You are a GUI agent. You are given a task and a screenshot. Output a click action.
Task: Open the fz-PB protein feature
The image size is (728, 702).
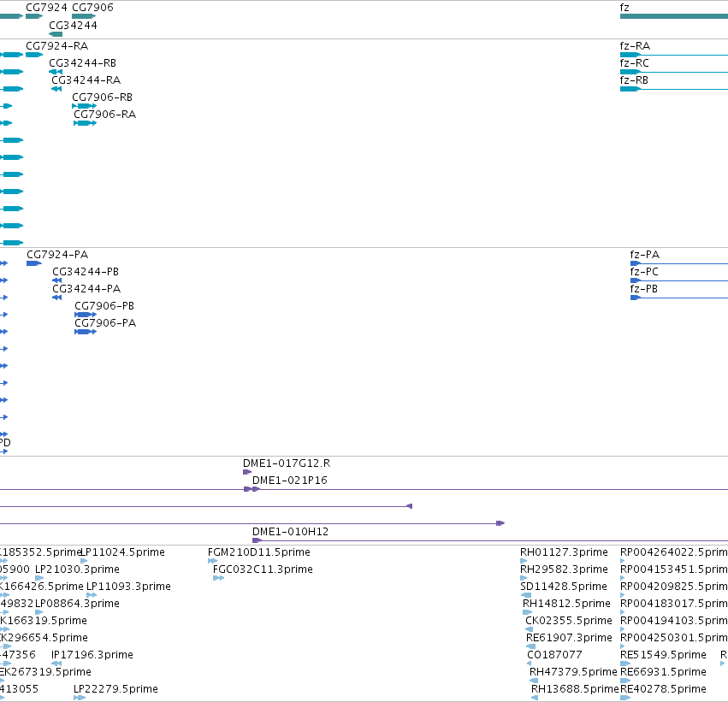click(644, 289)
